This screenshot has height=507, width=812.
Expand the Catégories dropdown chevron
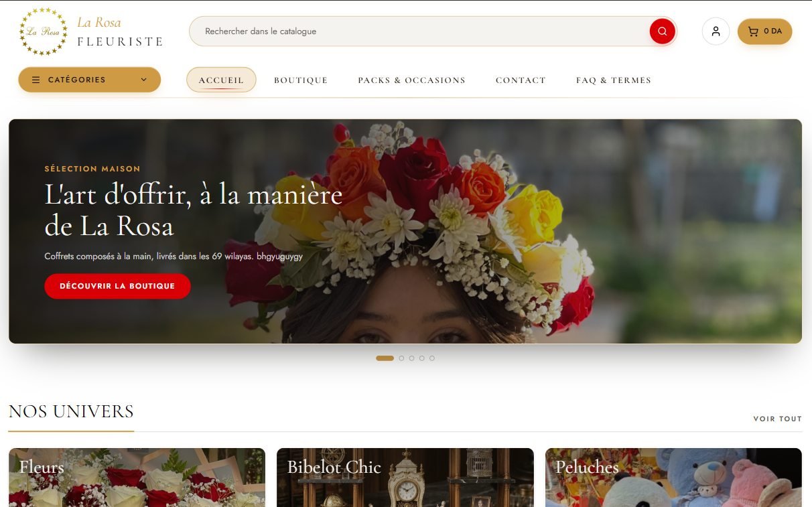[x=143, y=80]
